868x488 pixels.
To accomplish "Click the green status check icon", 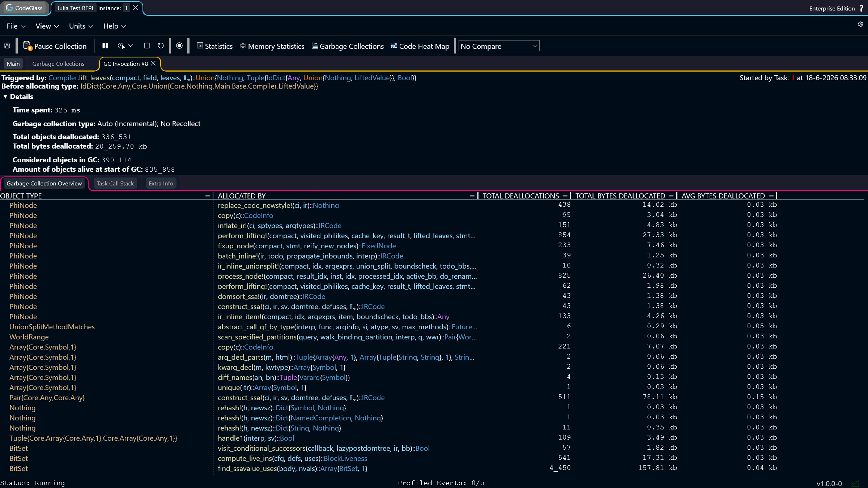I will click(x=855, y=483).
